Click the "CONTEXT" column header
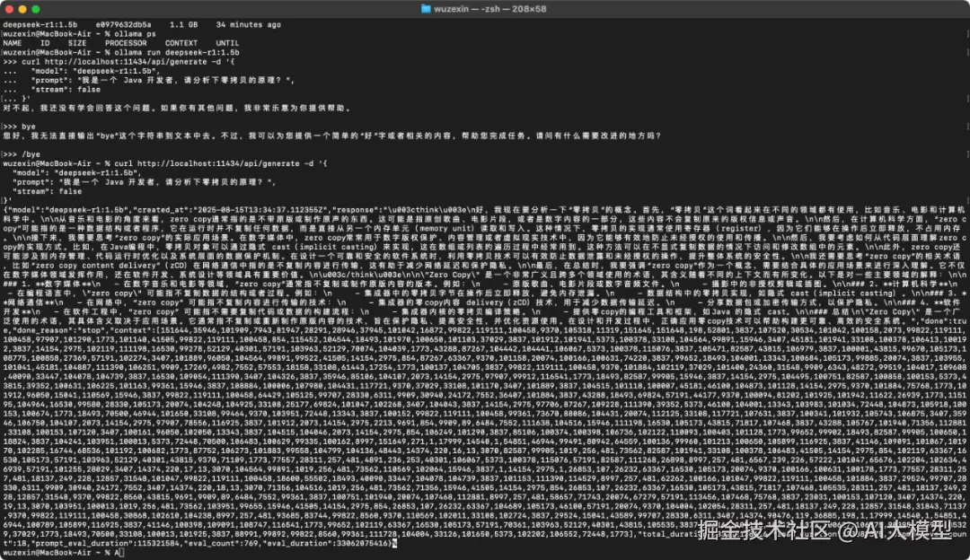This screenshot has height=560, width=970. pos(181,43)
